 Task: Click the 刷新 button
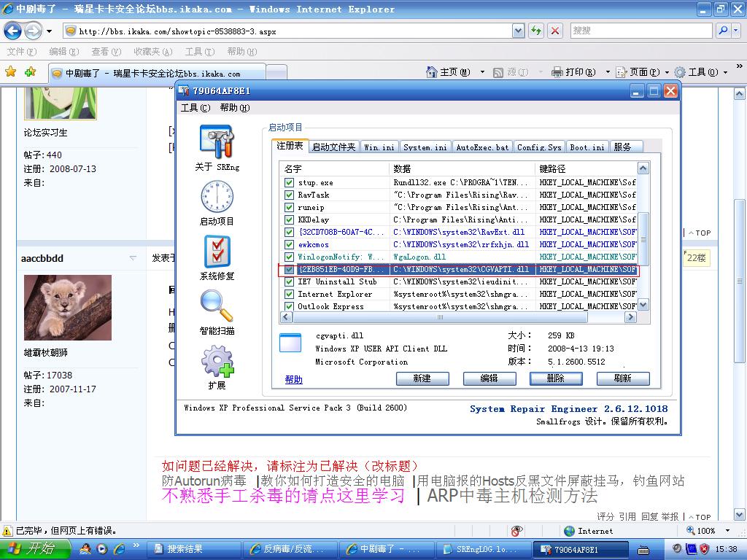tap(623, 378)
